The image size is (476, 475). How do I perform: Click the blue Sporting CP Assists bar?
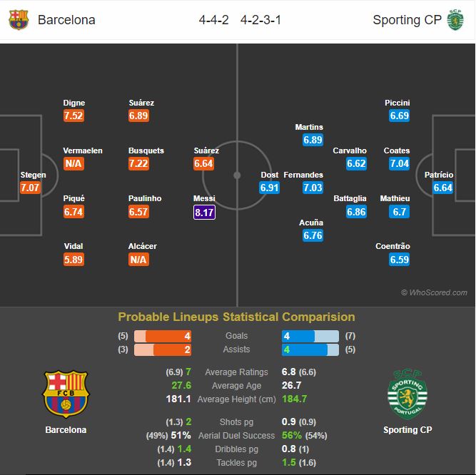pyautogui.click(x=310, y=349)
